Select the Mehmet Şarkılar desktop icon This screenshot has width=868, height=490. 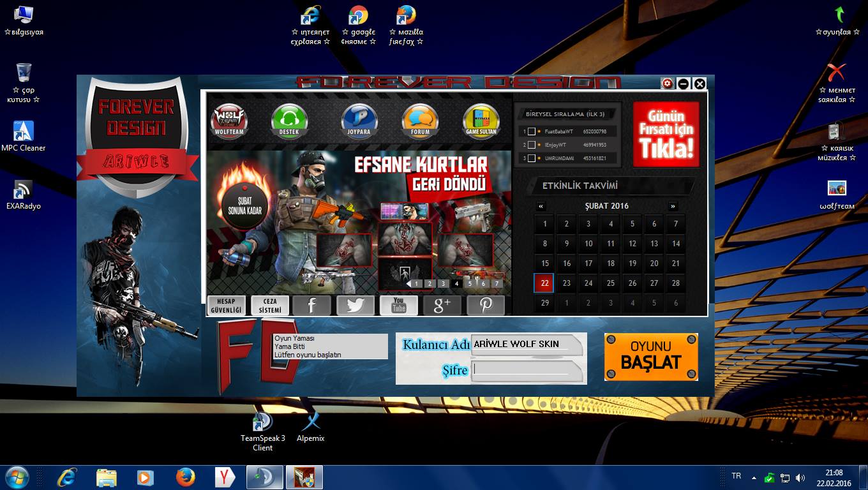tap(837, 83)
